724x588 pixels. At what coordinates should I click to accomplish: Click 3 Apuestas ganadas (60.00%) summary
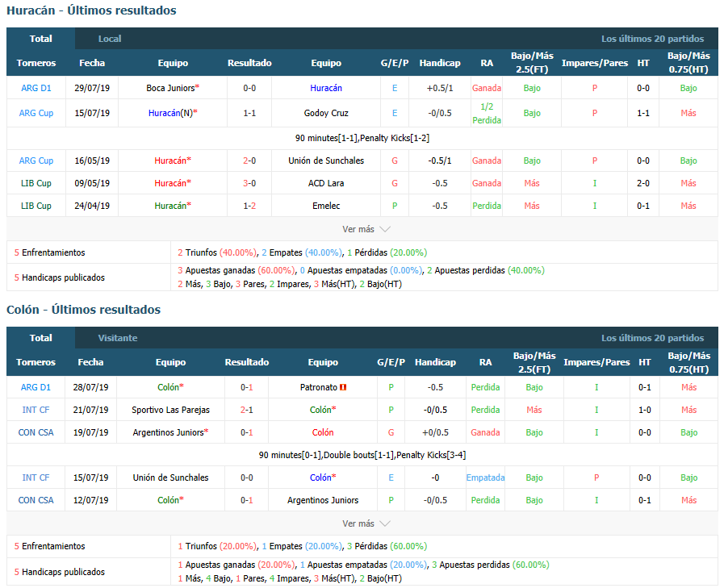click(236, 270)
